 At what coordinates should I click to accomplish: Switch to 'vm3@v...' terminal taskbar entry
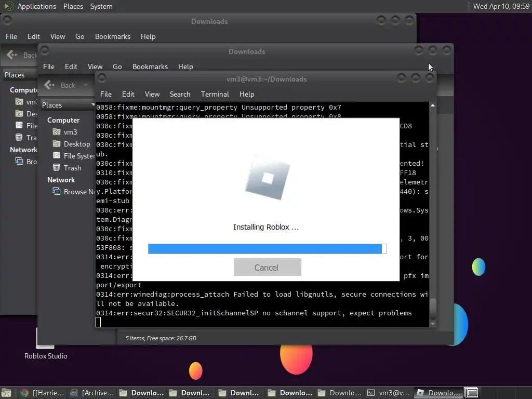(x=389, y=393)
